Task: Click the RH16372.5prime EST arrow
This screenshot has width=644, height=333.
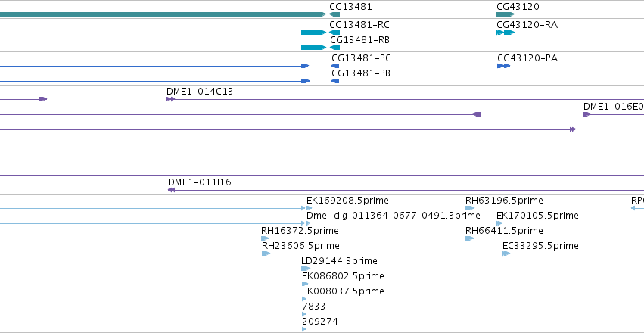Action: pos(265,238)
